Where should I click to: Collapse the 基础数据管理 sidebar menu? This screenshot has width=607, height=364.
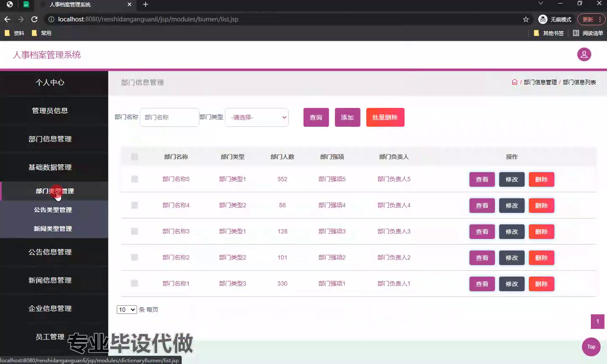click(50, 167)
